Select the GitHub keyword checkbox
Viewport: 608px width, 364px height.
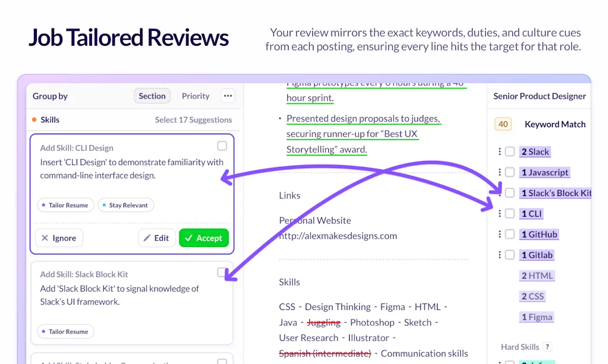pyautogui.click(x=509, y=234)
